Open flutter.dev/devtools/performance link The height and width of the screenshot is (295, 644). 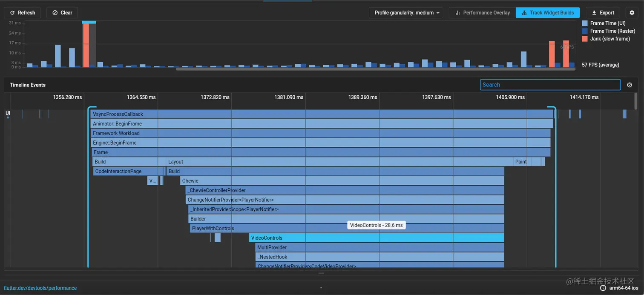point(40,288)
